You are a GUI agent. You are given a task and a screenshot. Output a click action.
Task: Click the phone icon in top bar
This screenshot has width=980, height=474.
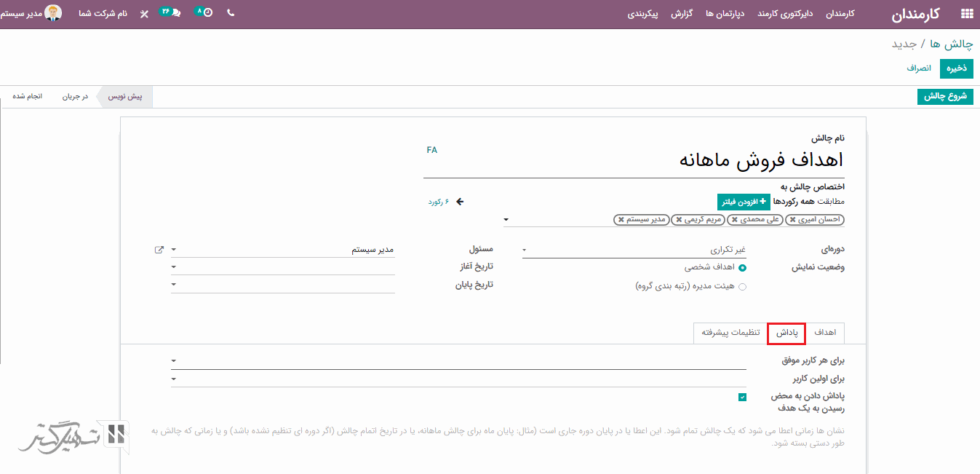click(x=231, y=13)
